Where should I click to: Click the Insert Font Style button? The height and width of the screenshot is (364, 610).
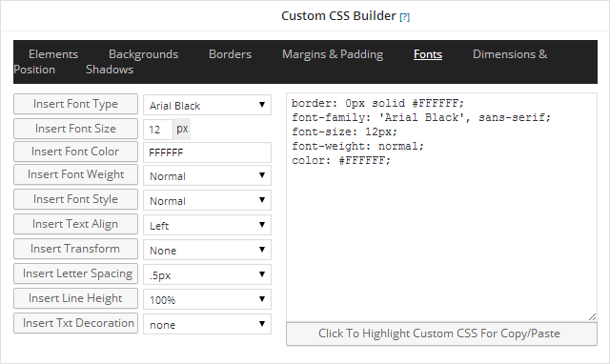pos(75,199)
